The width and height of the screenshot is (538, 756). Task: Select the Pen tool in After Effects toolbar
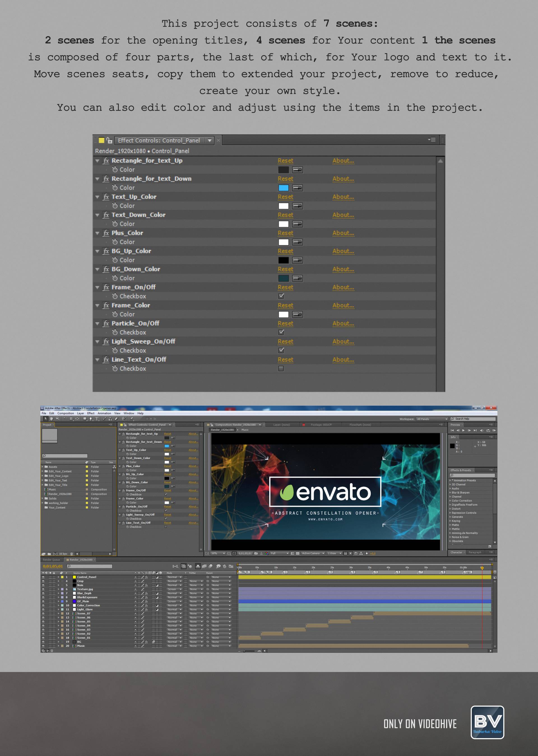pyautogui.click(x=91, y=419)
